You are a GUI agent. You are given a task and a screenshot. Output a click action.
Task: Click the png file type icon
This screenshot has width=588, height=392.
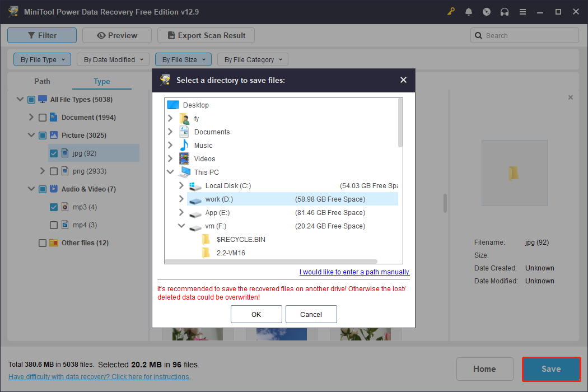point(65,171)
